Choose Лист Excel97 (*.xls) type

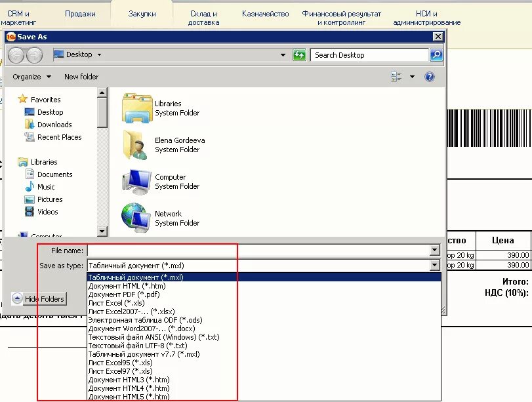pos(264,371)
